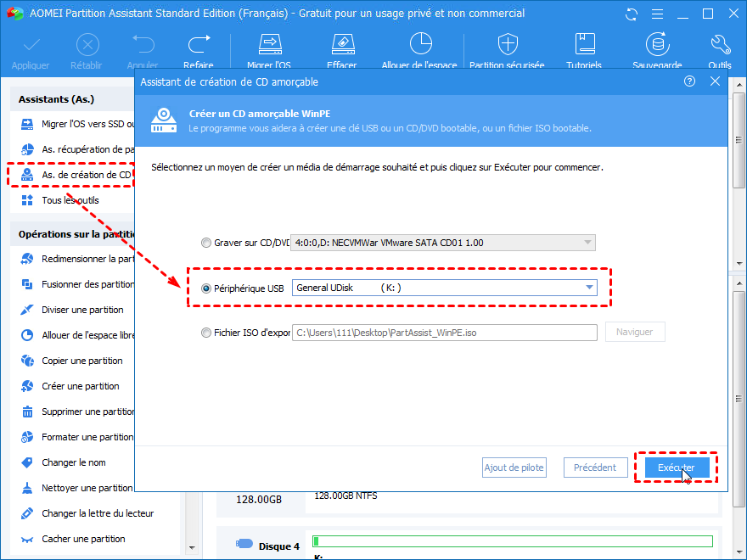
Task: Open the CD/DVD drive dropdown
Action: [x=443, y=243]
